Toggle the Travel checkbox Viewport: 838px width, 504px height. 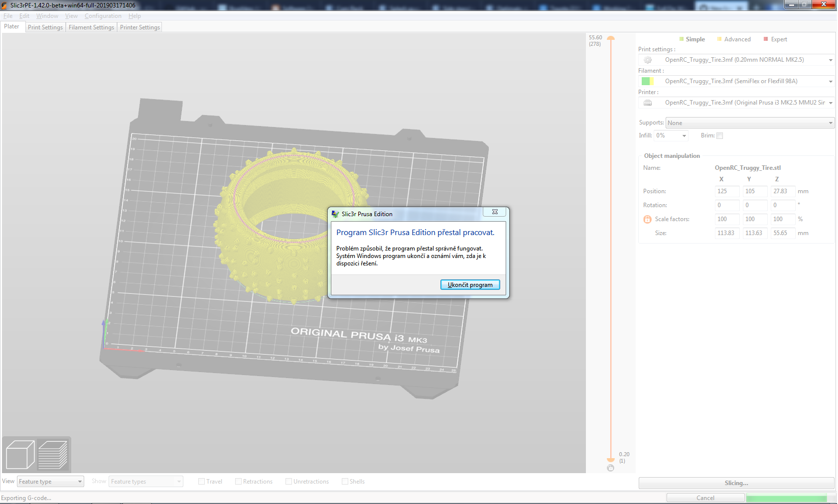(201, 481)
